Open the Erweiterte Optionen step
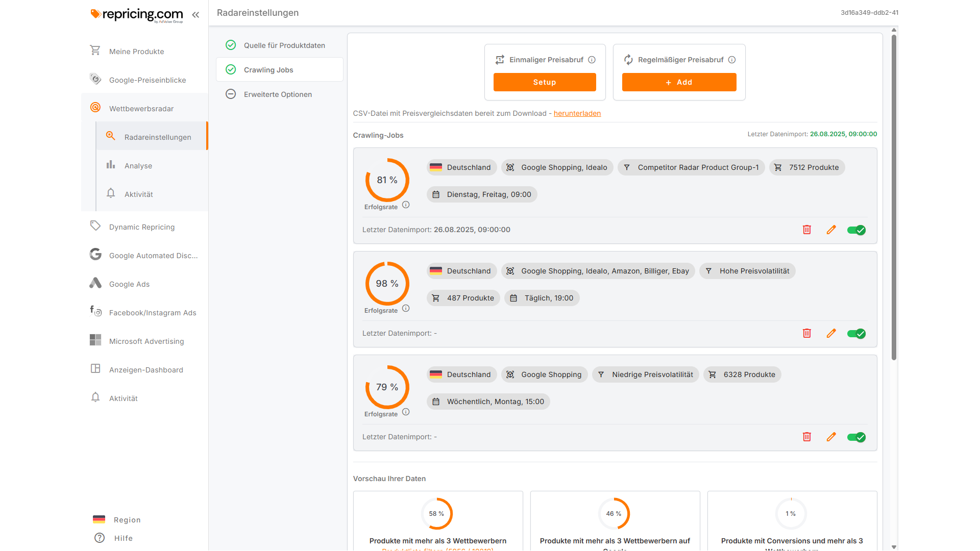 (280, 94)
